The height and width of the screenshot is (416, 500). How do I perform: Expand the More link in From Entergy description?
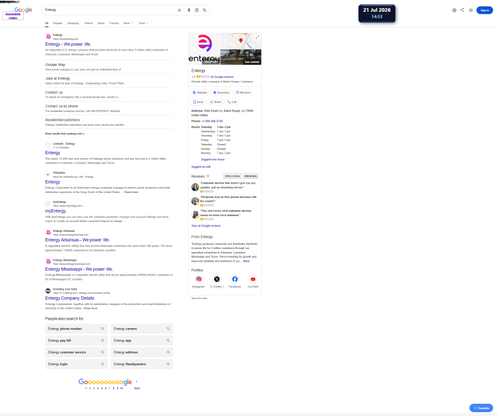(x=246, y=261)
